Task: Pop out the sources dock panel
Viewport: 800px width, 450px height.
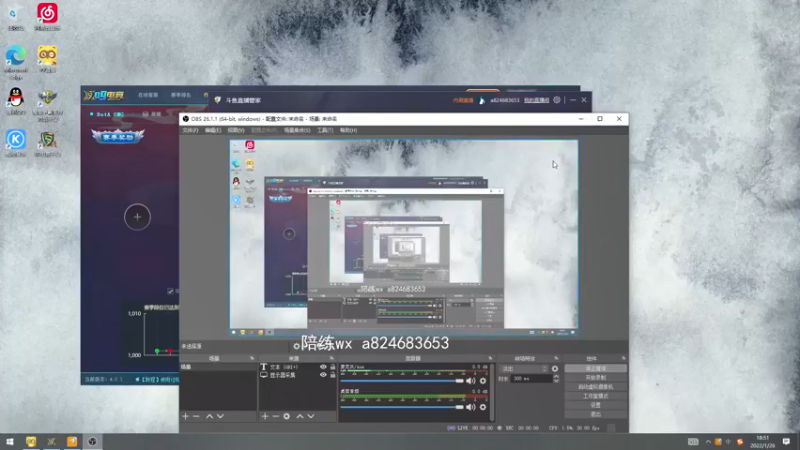Action: pyautogui.click(x=332, y=358)
